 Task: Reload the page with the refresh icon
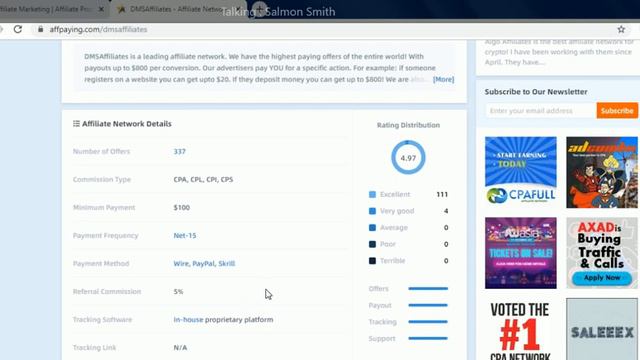(x=18, y=29)
